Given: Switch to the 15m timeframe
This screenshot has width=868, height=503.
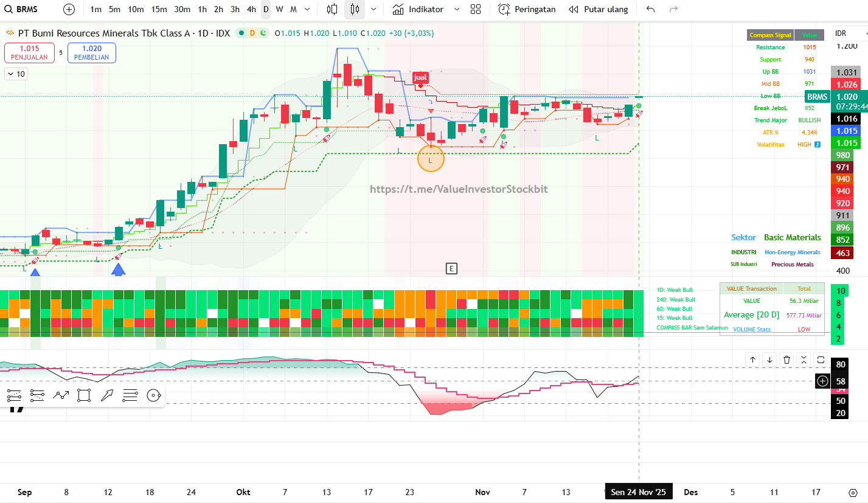Looking at the screenshot, I should coord(159,9).
